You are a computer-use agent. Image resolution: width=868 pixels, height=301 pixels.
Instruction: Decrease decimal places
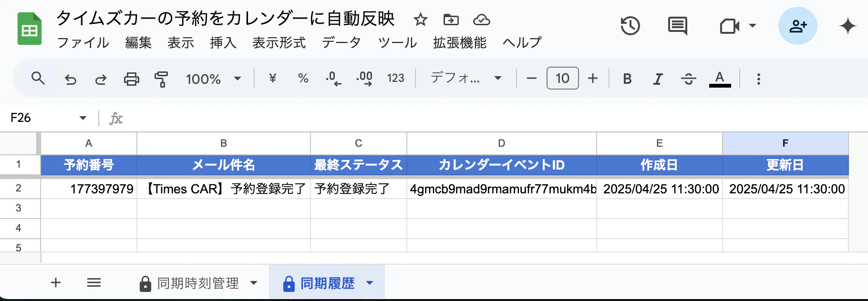click(x=333, y=79)
